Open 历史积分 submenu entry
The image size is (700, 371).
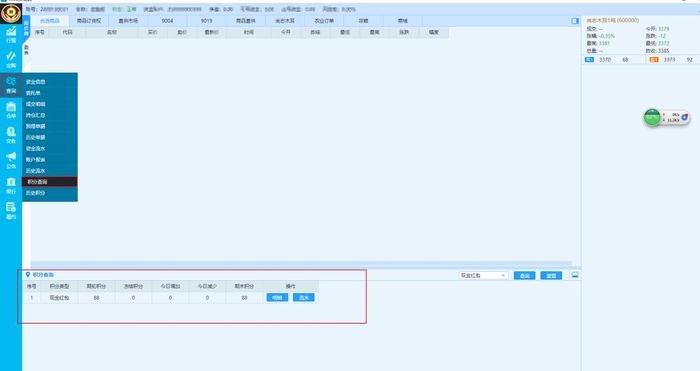(50, 193)
